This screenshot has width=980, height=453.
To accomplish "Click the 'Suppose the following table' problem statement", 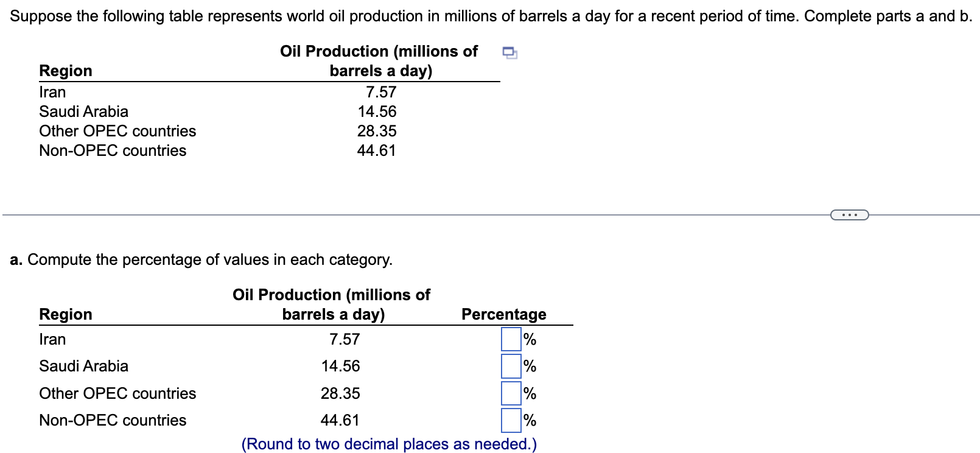I will [x=491, y=16].
